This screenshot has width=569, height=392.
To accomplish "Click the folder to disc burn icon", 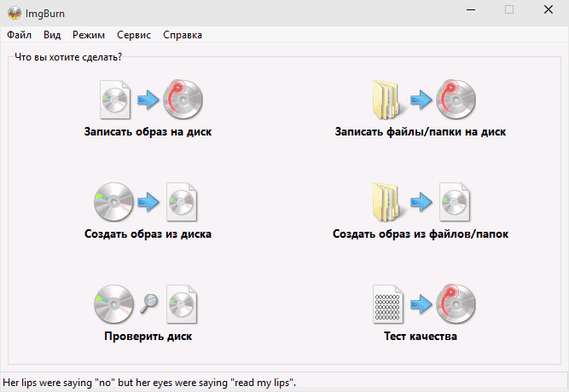I will tap(421, 101).
